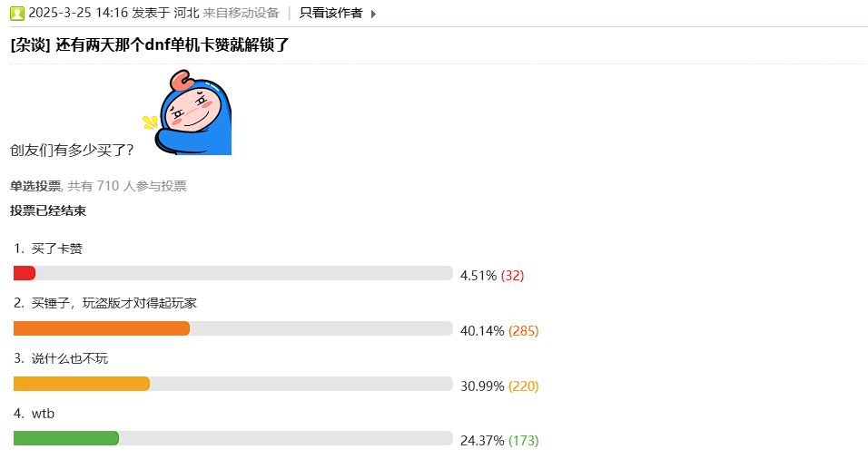Expand the arrow next to 只看该作者

[373, 14]
